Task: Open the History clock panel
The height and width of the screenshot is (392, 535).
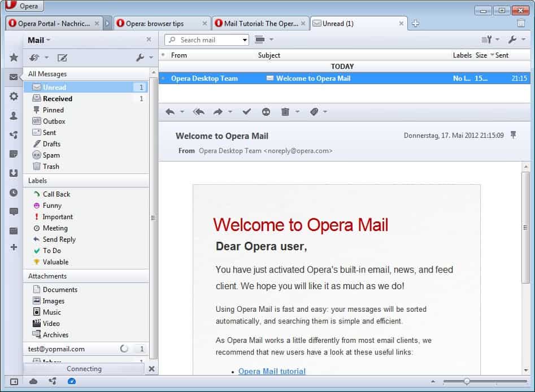Action: click(14, 193)
